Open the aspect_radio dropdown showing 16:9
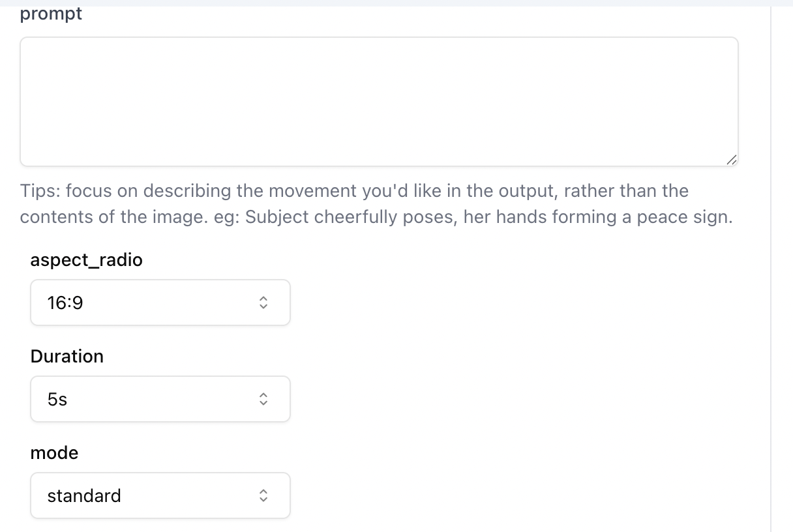 tap(160, 303)
